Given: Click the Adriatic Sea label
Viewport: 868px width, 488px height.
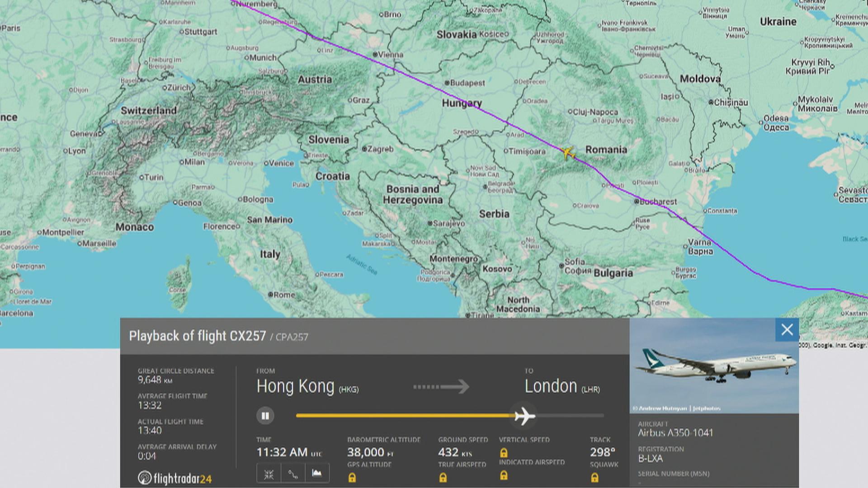Looking at the screenshot, I should tap(362, 264).
